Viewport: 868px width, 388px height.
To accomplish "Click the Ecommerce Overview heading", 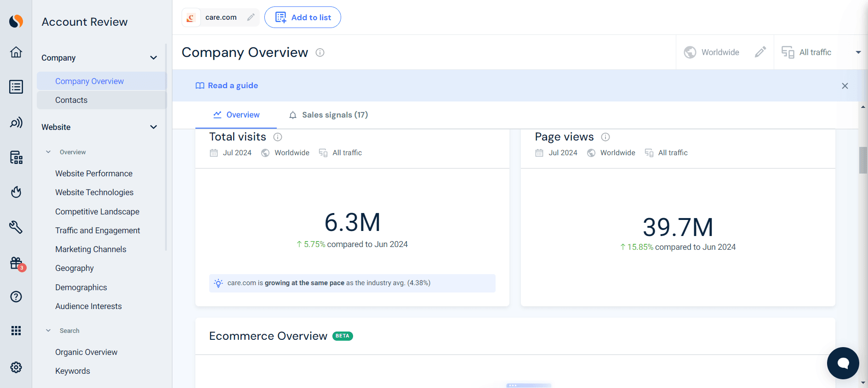I will pyautogui.click(x=268, y=336).
